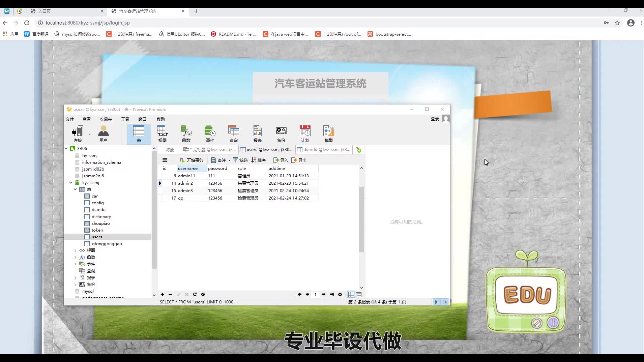This screenshot has height=362, width=644.
Task: Collapse the kyz-ssmj database node
Action: pyautogui.click(x=71, y=183)
